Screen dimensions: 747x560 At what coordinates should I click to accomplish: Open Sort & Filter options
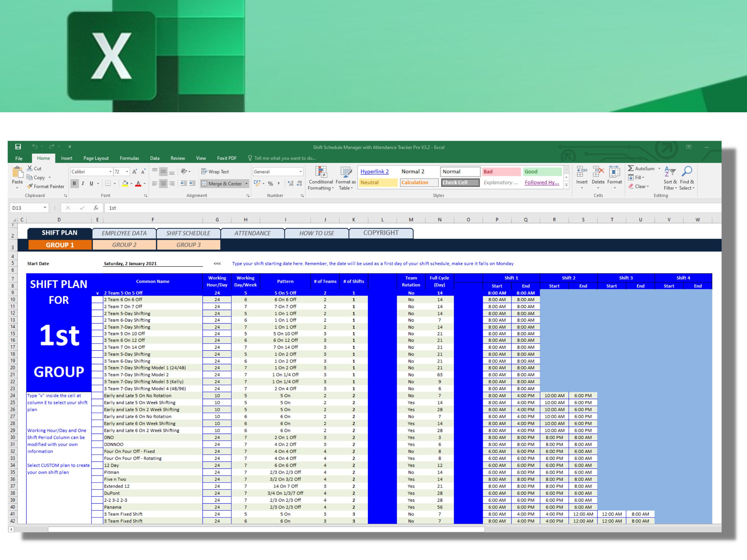click(x=670, y=178)
